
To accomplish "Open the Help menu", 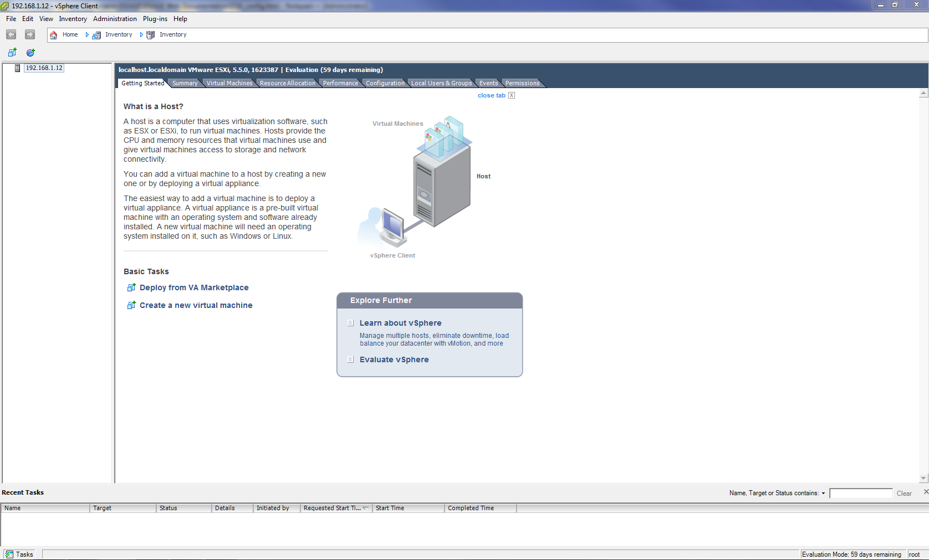I will [180, 19].
